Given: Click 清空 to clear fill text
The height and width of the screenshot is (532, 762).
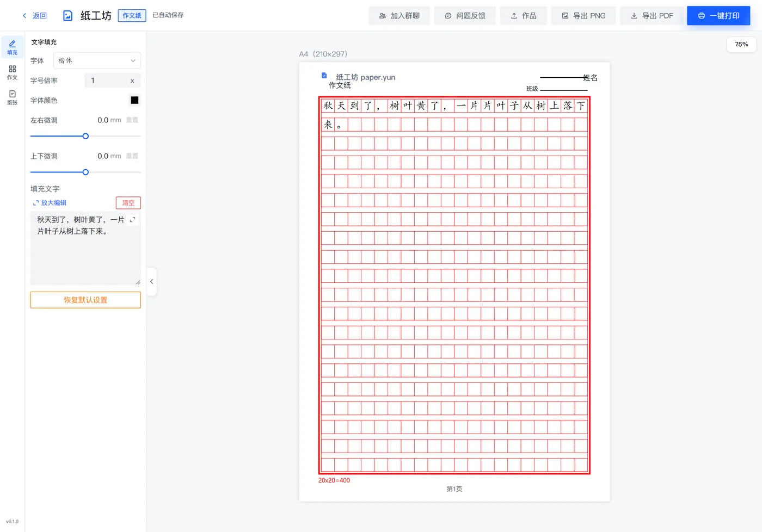Looking at the screenshot, I should tap(128, 203).
